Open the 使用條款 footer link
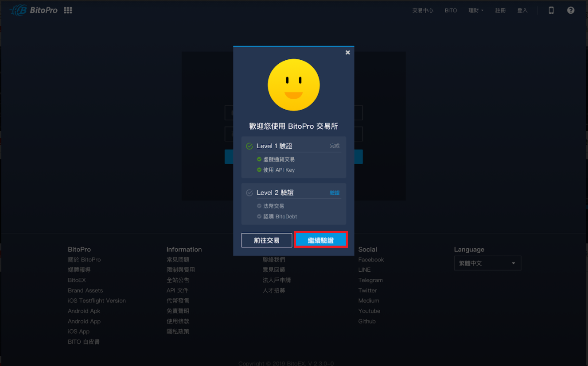 pos(178,321)
